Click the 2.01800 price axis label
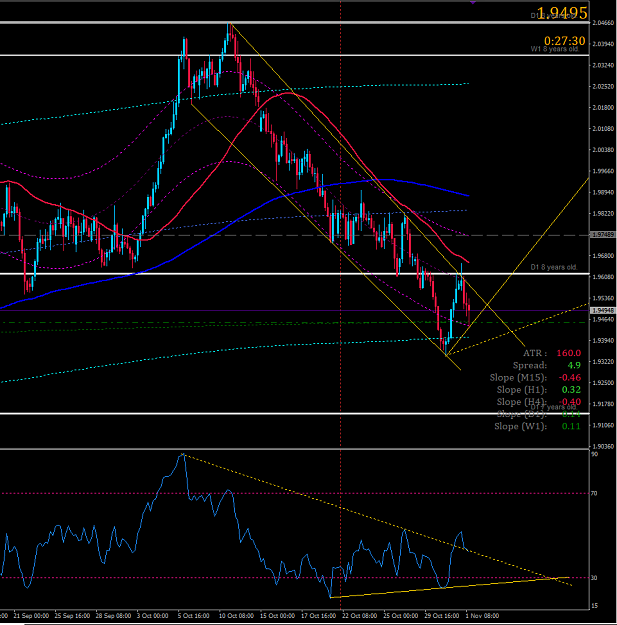617x625 pixels. [x=603, y=108]
